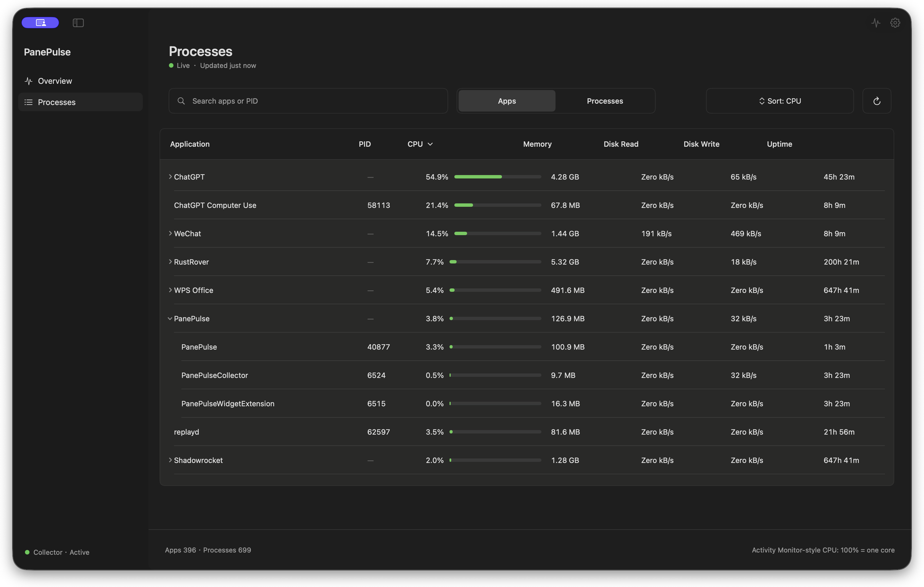Viewport: 924px width, 587px height.
Task: Click the search magnifier icon
Action: pyautogui.click(x=181, y=101)
